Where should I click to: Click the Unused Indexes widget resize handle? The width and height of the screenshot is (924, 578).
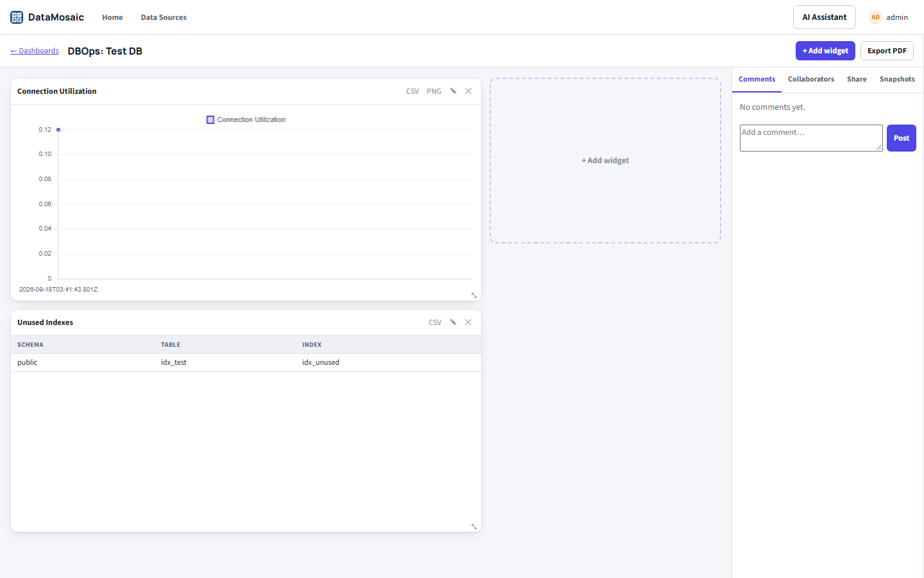pyautogui.click(x=474, y=527)
